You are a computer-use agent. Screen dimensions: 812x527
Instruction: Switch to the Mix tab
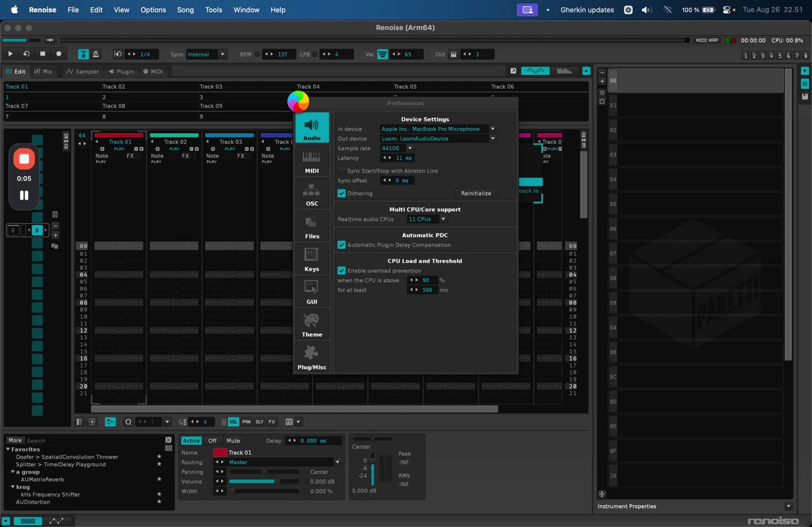point(43,72)
